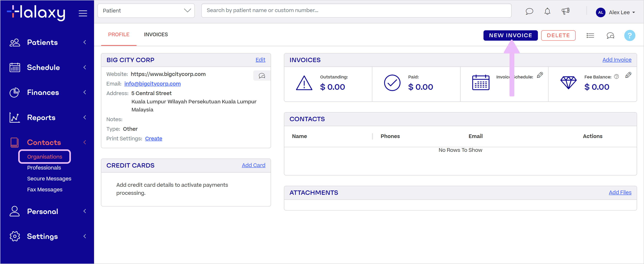644x264 pixels.
Task: Click the Phones column header
Action: [x=390, y=136]
